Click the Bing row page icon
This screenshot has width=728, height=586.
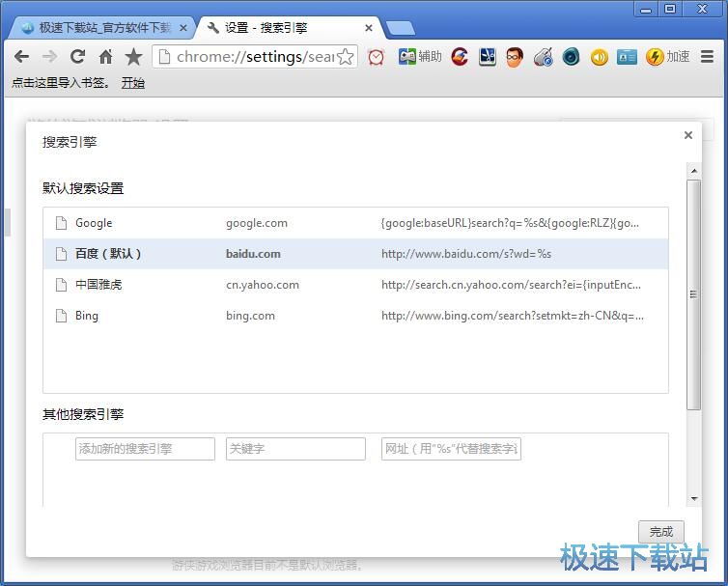[61, 316]
